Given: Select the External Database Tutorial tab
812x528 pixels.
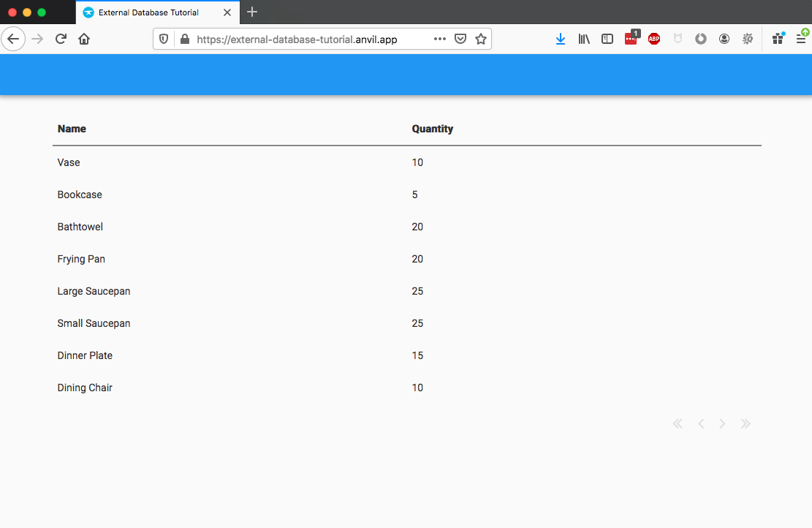Looking at the screenshot, I should 148,12.
